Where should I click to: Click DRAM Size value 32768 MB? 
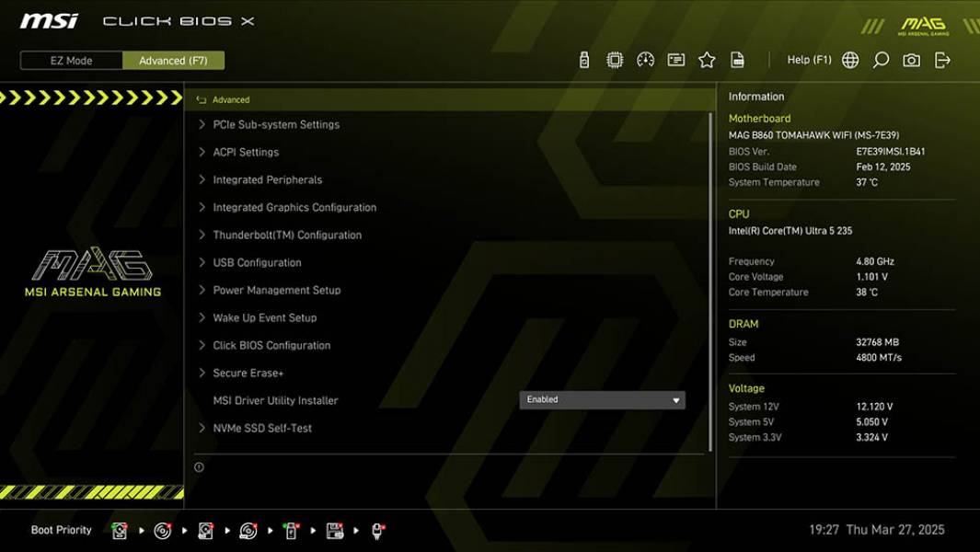[878, 342]
